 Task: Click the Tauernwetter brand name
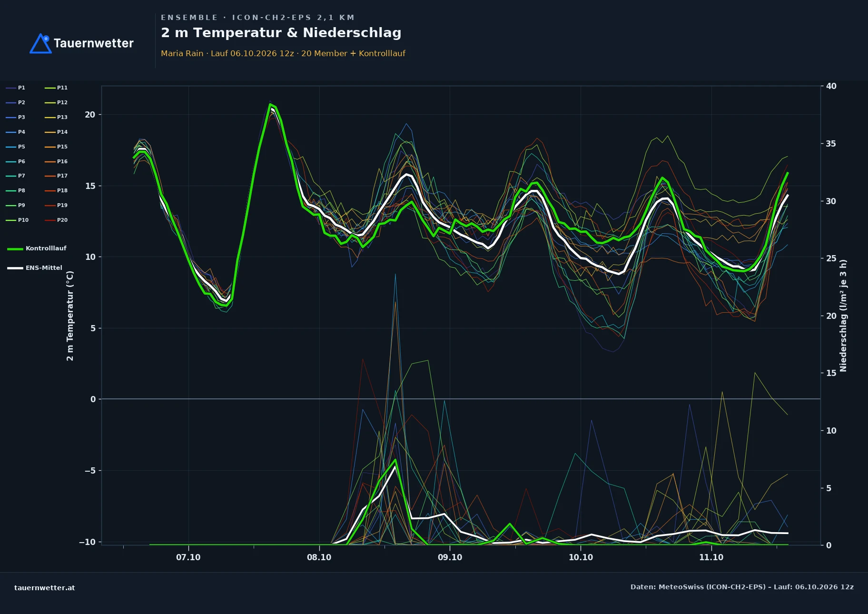pyautogui.click(x=94, y=43)
